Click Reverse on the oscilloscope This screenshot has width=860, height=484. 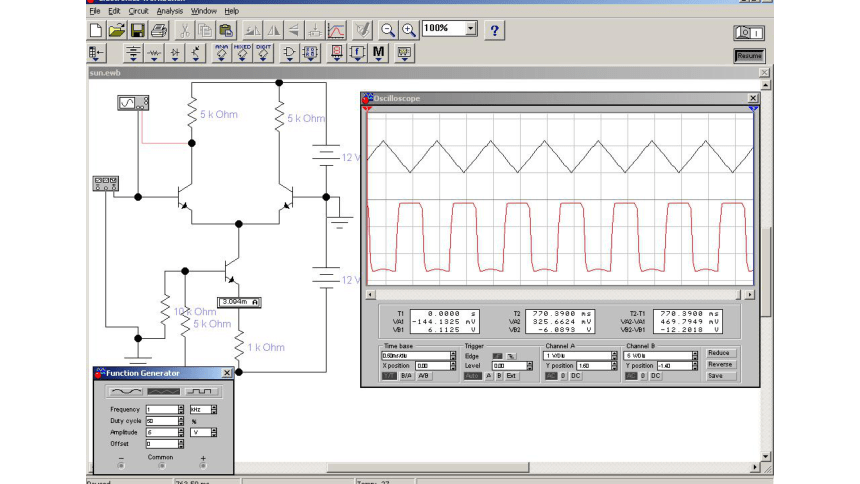[x=720, y=364]
